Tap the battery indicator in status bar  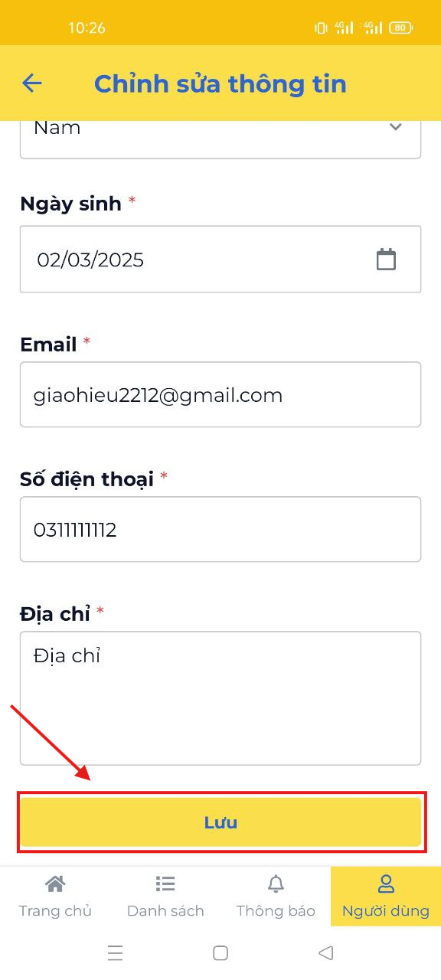[x=400, y=28]
